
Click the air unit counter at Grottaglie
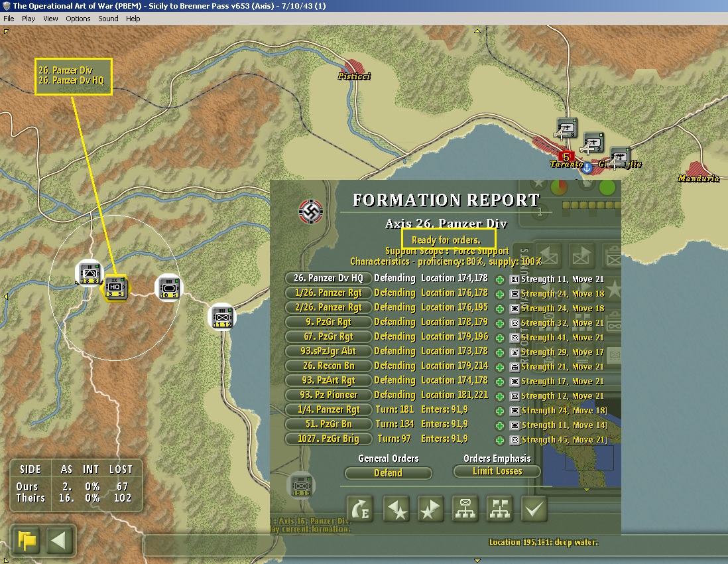(x=619, y=158)
